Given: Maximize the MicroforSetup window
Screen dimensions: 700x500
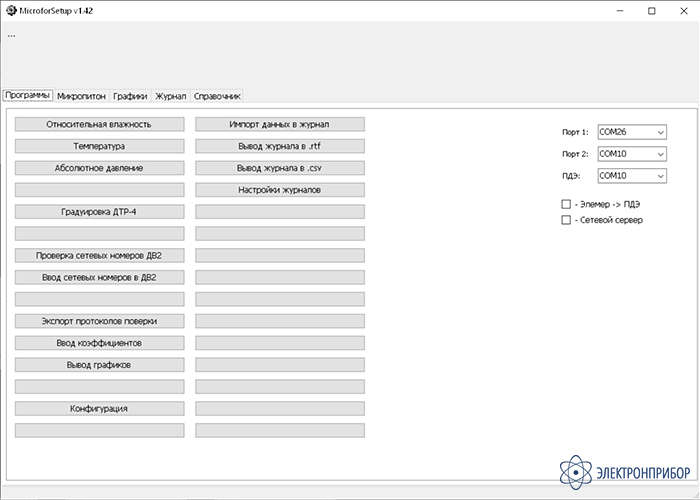Looking at the screenshot, I should (x=651, y=11).
